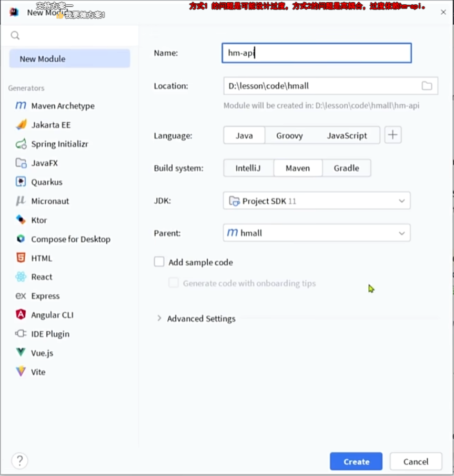This screenshot has height=476, width=454.
Task: Set build system to Gradle
Action: point(346,168)
